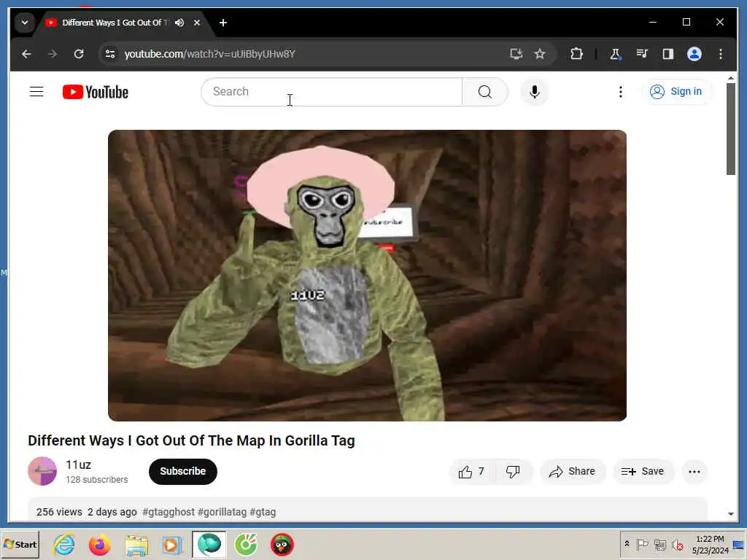Open File Explorer folder in taskbar
This screenshot has width=747, height=560.
click(136, 545)
